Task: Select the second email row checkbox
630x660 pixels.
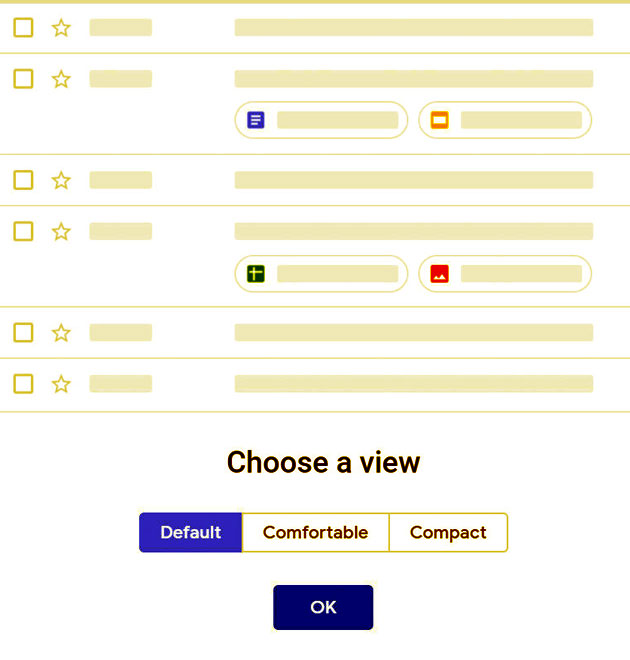Action: pyautogui.click(x=23, y=79)
